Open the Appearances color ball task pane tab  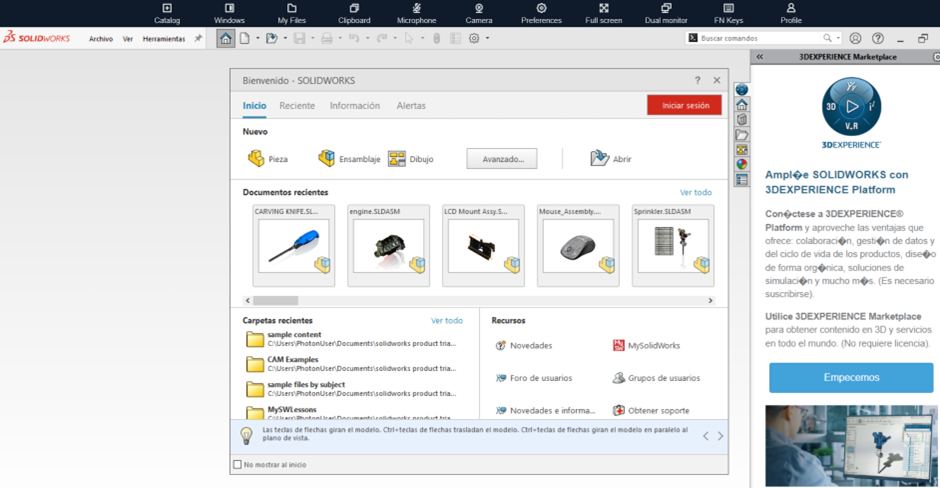(742, 164)
